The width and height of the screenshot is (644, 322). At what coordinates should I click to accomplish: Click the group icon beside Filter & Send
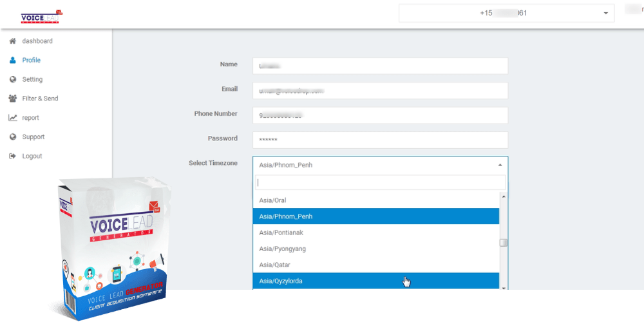[x=13, y=99]
